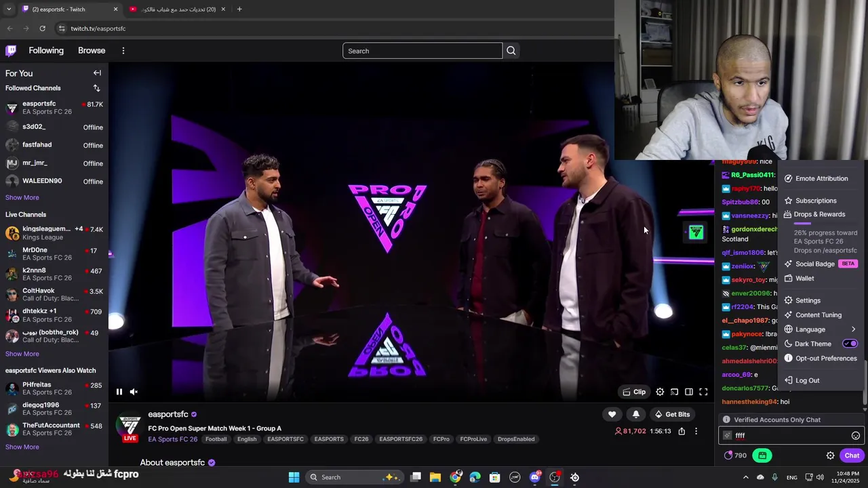Click the Browse nav link
The width and height of the screenshot is (868, 488).
click(92, 51)
